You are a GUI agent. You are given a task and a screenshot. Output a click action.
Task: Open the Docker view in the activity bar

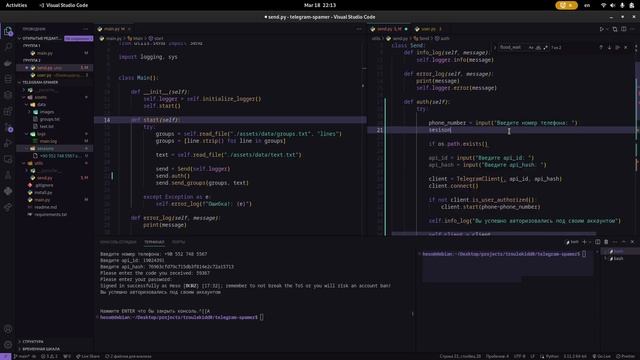(8, 63)
